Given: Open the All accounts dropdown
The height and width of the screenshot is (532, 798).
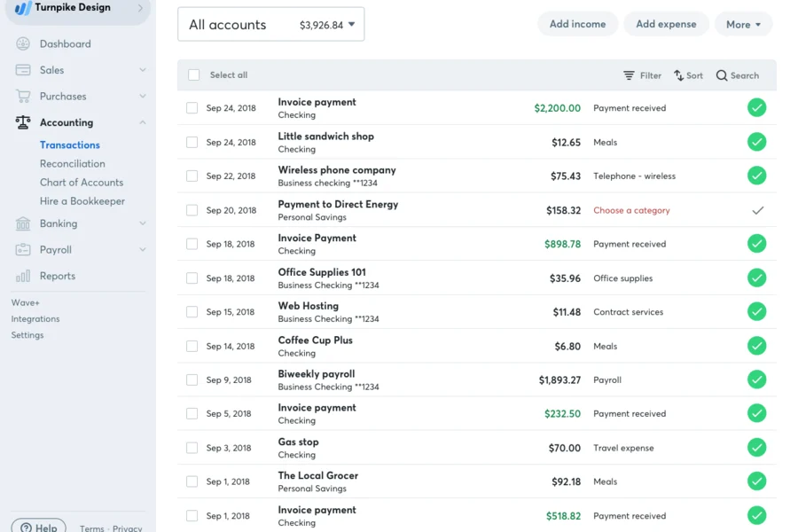Looking at the screenshot, I should (268, 24).
